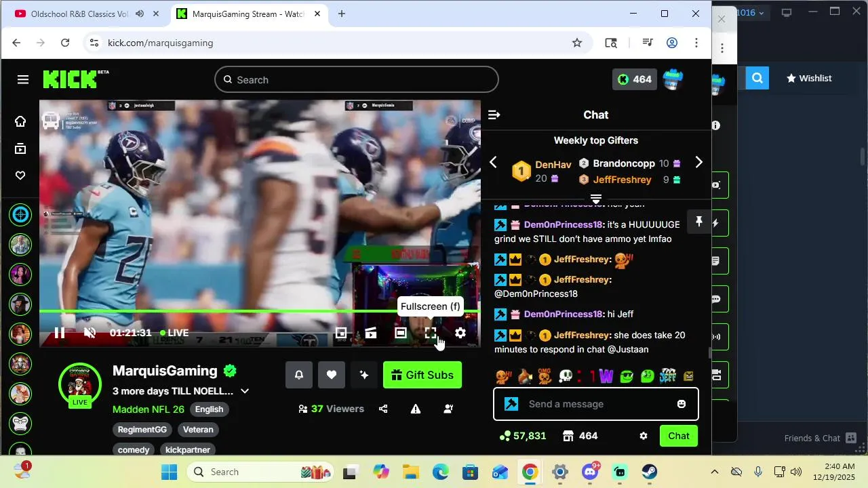Screen dimensions: 868x488
Task: Open the user profile avatar menu
Action: (x=673, y=79)
